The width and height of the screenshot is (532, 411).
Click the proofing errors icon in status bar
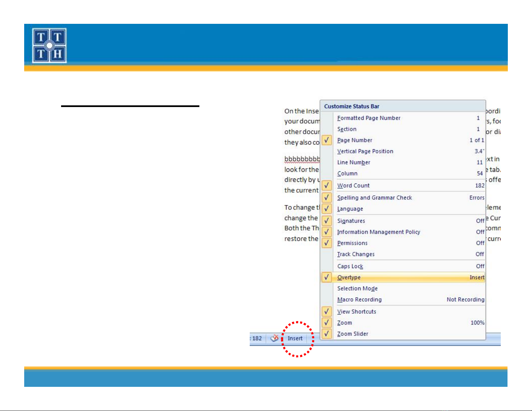(274, 338)
